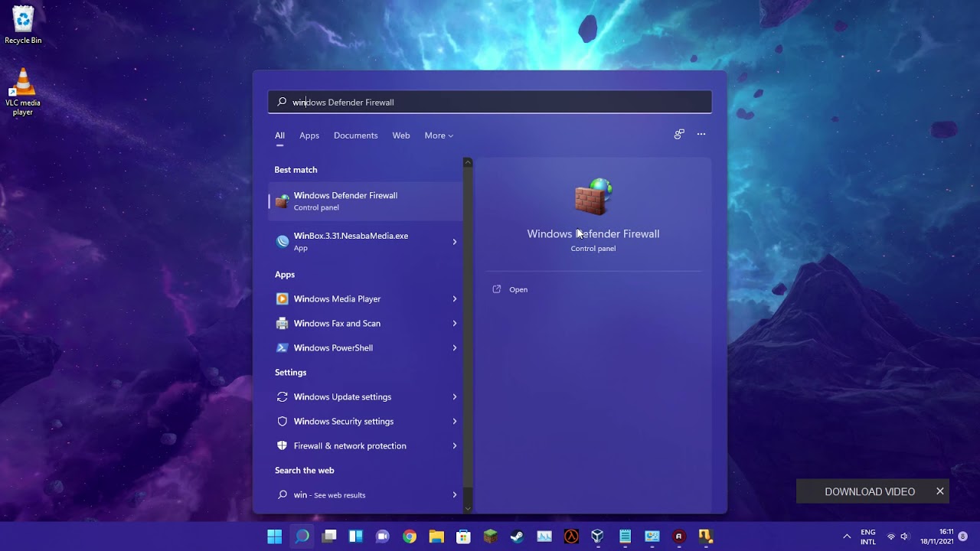Launch Google Chrome from taskbar

410,536
